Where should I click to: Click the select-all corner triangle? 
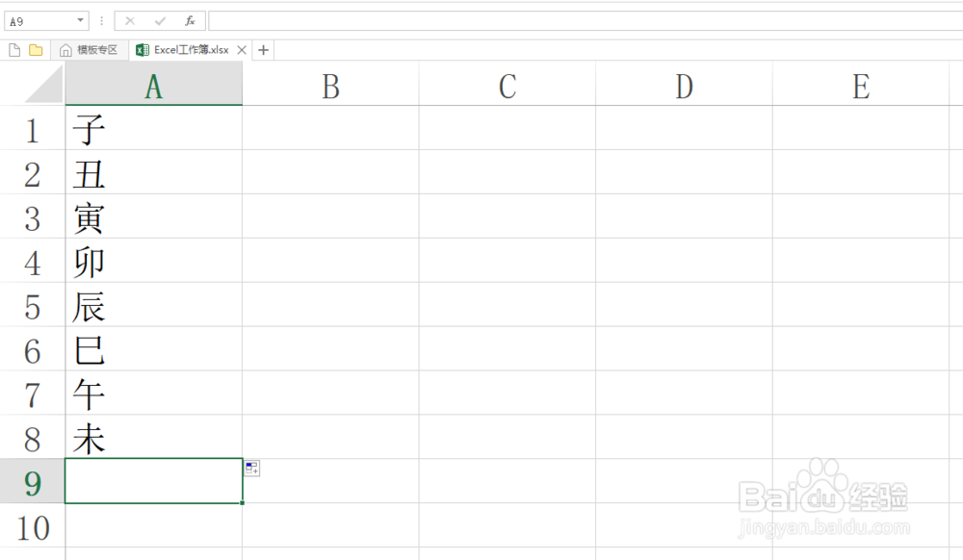pyautogui.click(x=43, y=86)
